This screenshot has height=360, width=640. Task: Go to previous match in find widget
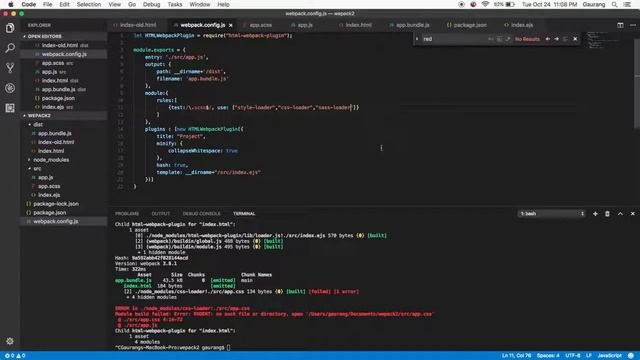coord(548,39)
